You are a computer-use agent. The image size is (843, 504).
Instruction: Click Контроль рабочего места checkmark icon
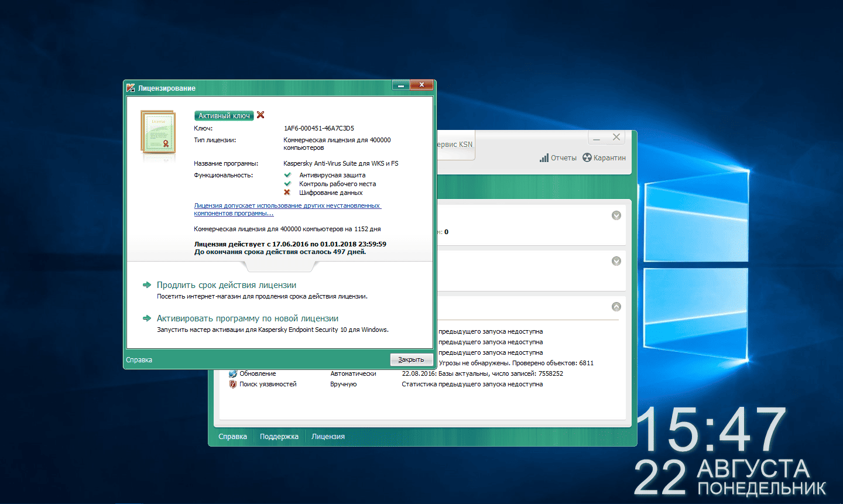pos(287,184)
